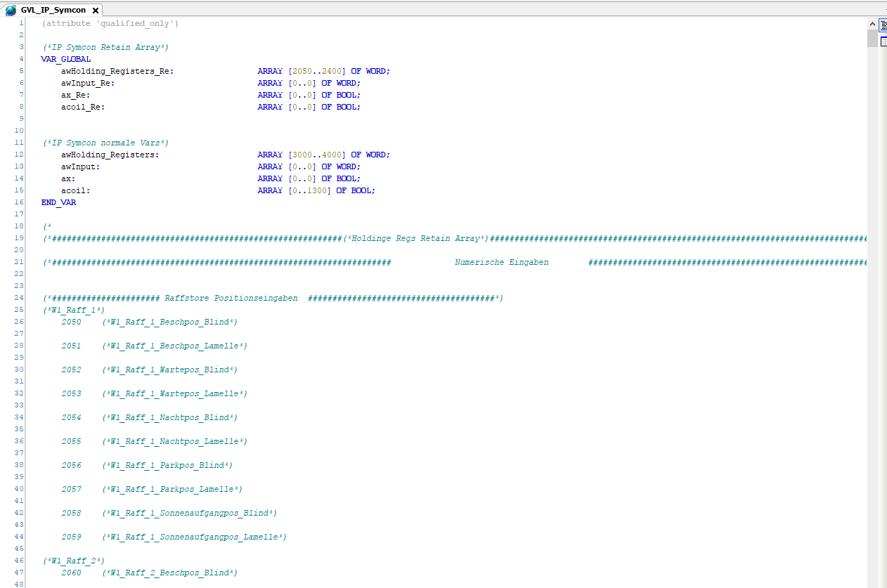Click the awInput_Re variable declaration
The image size is (887, 588).
pos(88,84)
